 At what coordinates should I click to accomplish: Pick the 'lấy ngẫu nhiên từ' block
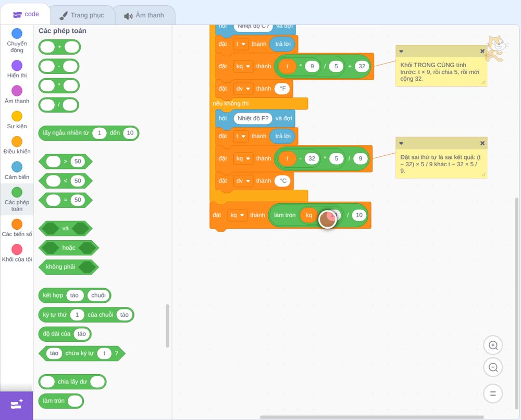(x=89, y=133)
